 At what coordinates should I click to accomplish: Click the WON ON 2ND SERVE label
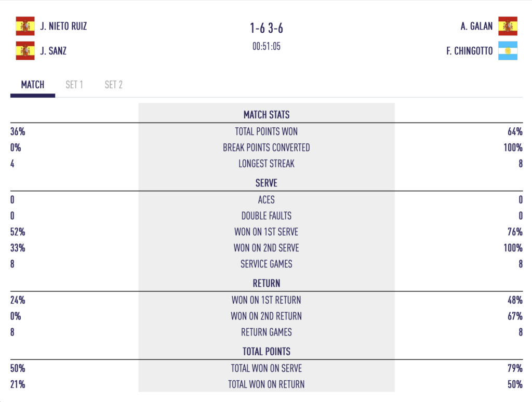point(267,248)
